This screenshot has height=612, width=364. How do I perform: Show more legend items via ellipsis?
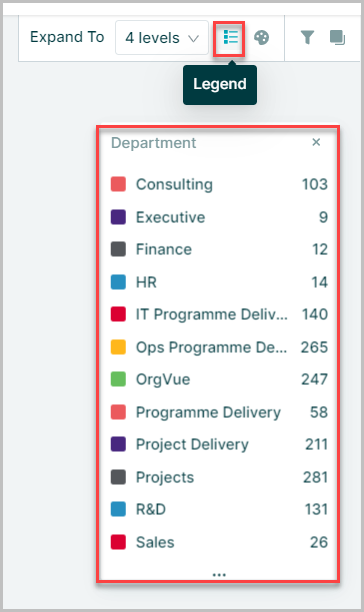pos(219,575)
